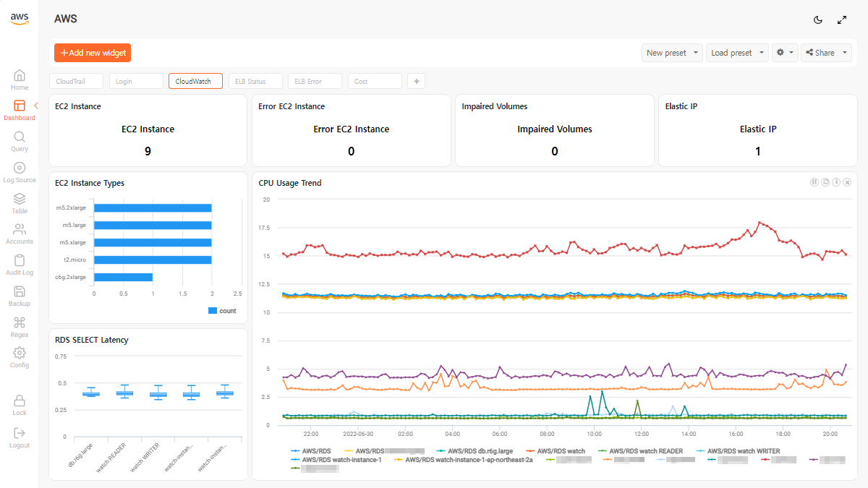Click the watch READER box plot
The image size is (868, 488).
tap(124, 393)
